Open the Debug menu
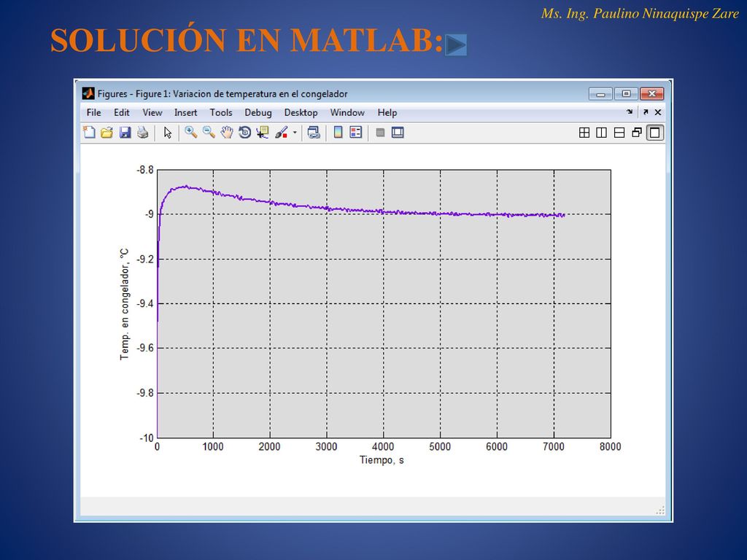Image resolution: width=747 pixels, height=560 pixels. pyautogui.click(x=258, y=113)
